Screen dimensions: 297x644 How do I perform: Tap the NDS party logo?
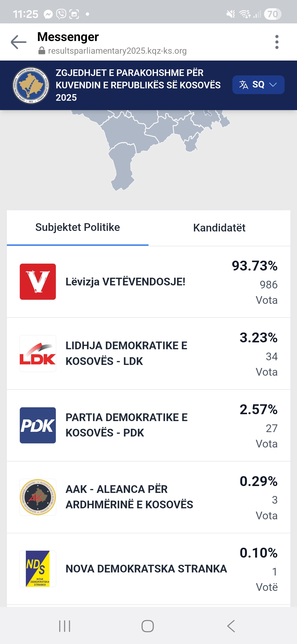pyautogui.click(x=38, y=569)
